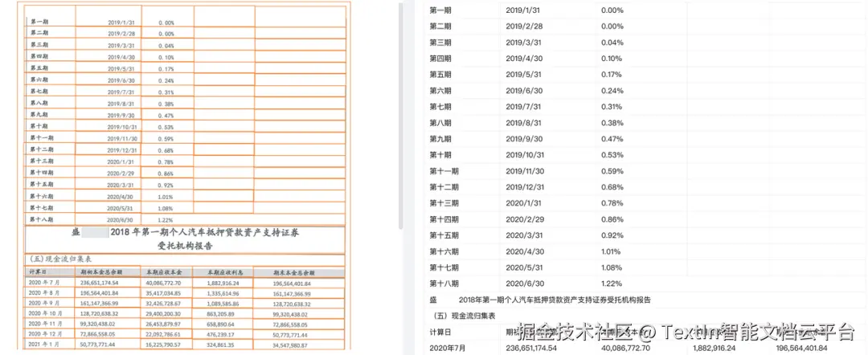Click 0.04% cell in left scanned document
Screen dimensions: 868x355
click(168, 45)
